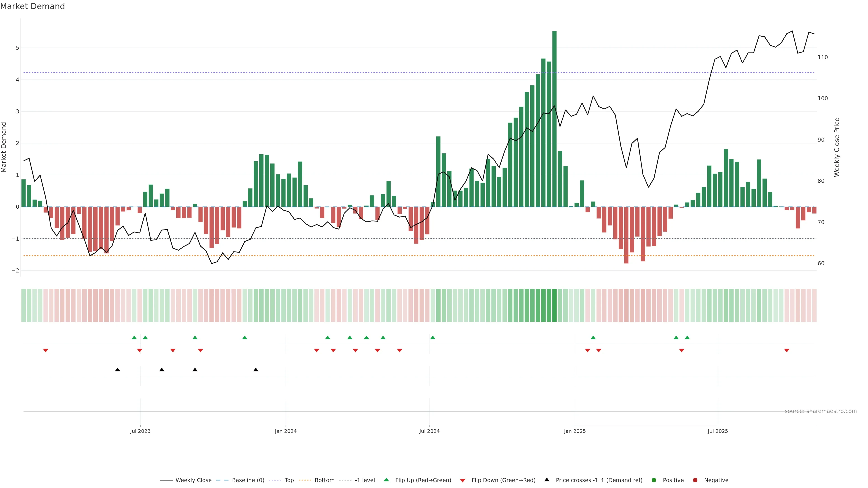This screenshot has width=868, height=488.
Task: Toggle the Top legend entry
Action: [x=289, y=480]
